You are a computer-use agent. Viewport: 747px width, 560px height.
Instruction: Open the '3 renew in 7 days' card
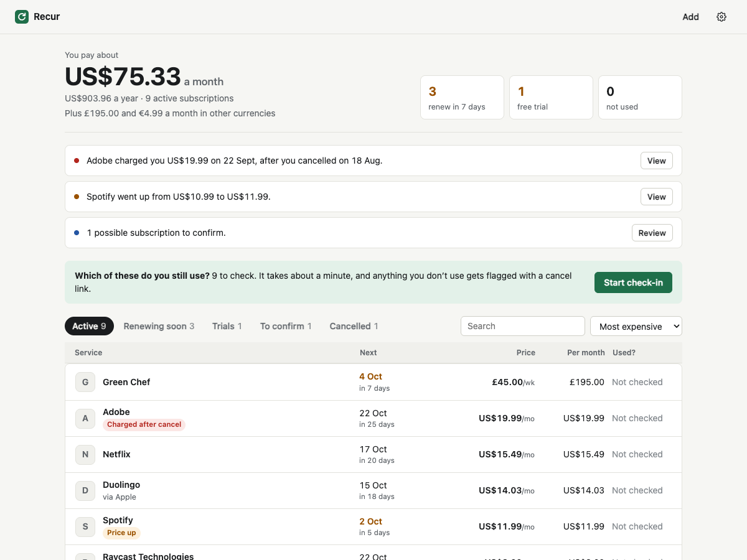[x=462, y=98]
